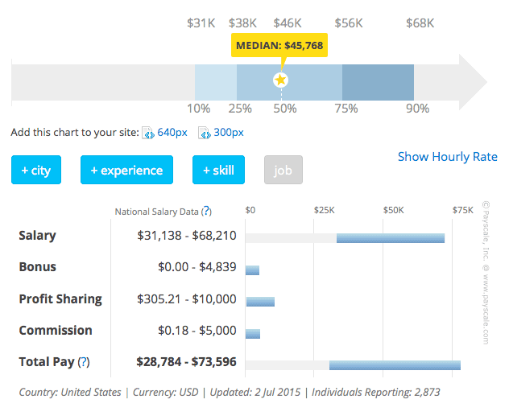Screen dimensions: 509x420
Task: Click the Salary row label
Action: [37, 236]
